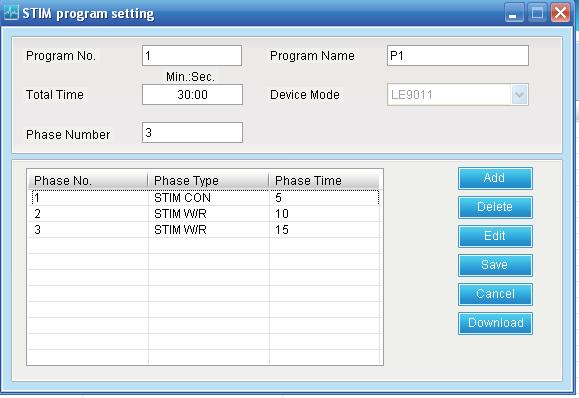Add a new phase with Add button

pyautogui.click(x=495, y=178)
